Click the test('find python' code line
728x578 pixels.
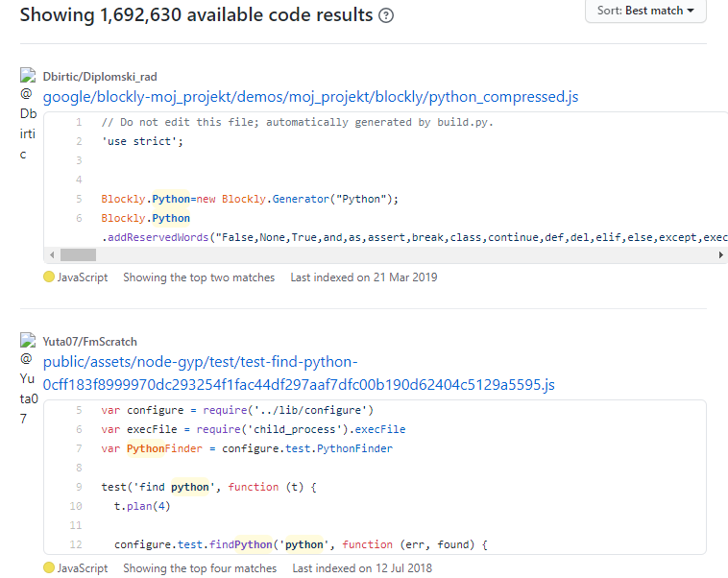click(x=209, y=487)
